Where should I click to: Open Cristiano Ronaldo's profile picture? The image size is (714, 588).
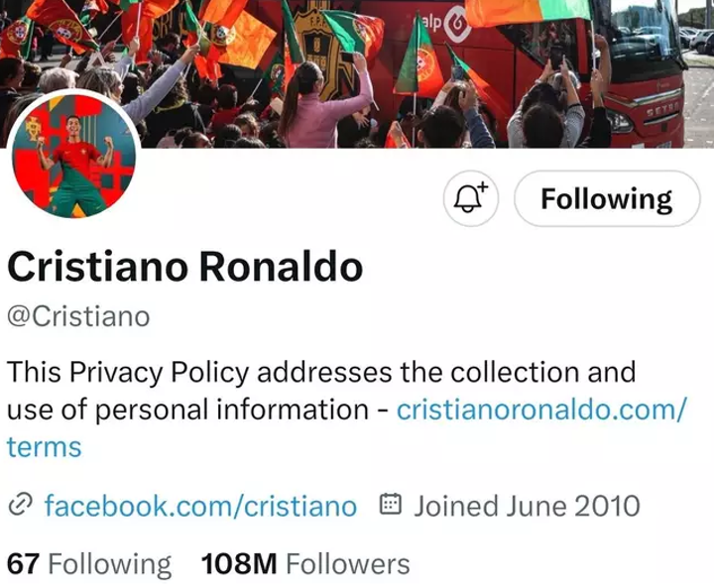tap(75, 156)
